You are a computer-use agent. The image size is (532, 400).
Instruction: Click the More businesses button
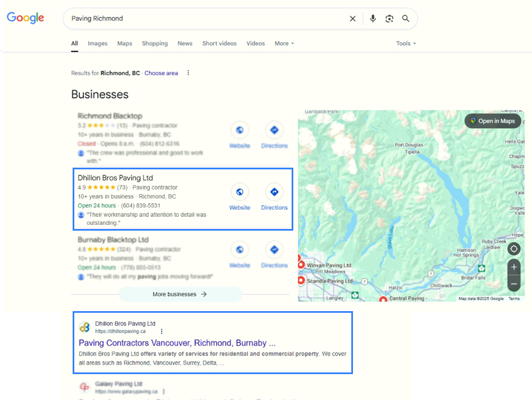[180, 294]
